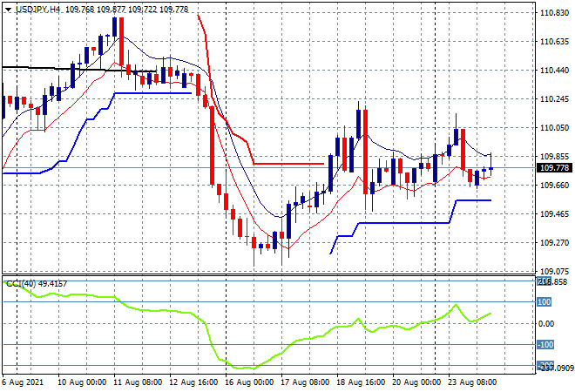Image resolution: width=575 pixels, height=392 pixels.
Task: Click the 20 Aug 00:00 time label
Action: pos(416,382)
